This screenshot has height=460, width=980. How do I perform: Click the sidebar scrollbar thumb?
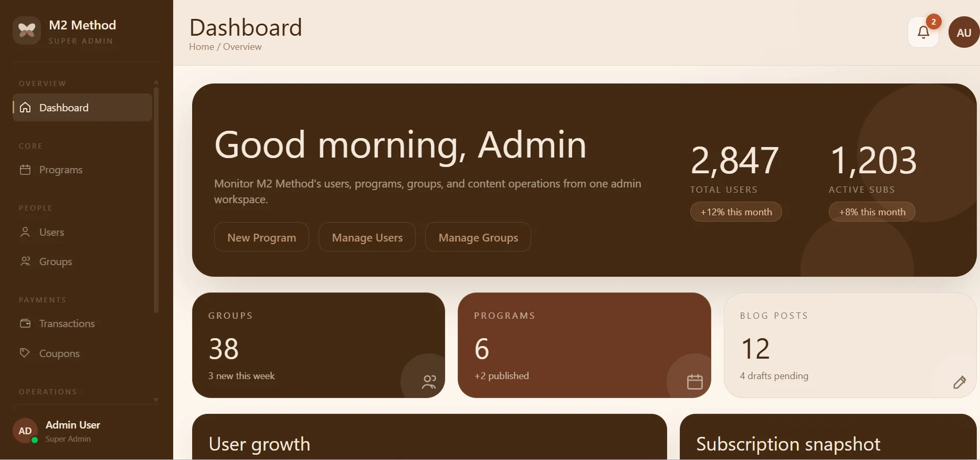(x=156, y=200)
